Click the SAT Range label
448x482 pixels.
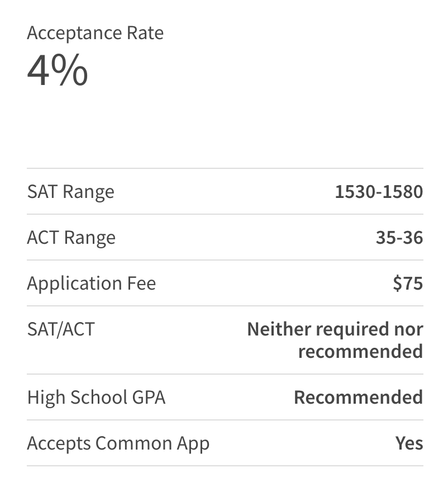point(71,192)
